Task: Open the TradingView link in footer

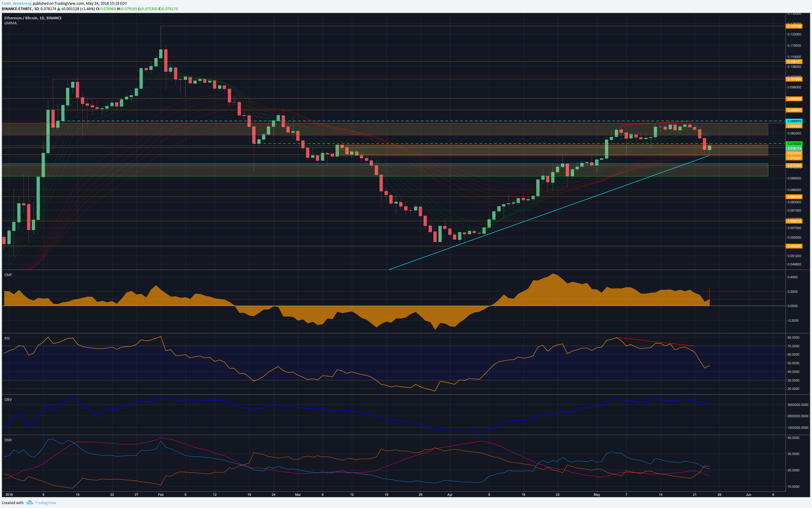Action: (45, 503)
